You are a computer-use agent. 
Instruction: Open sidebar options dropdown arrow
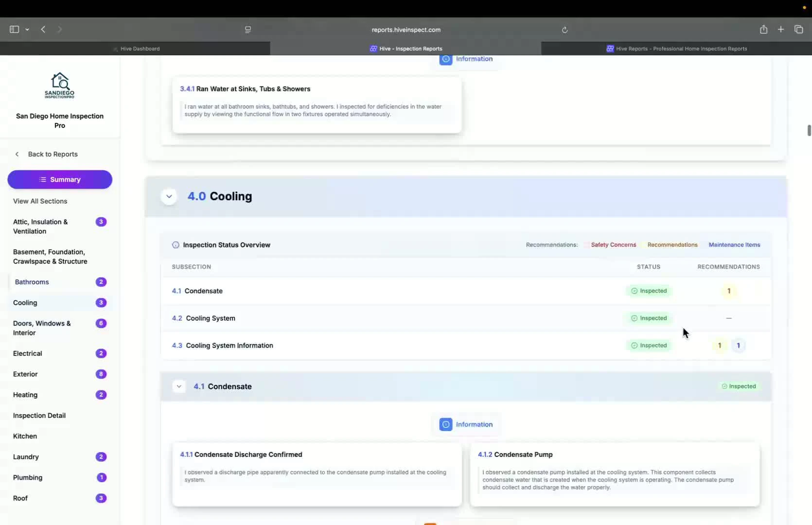[x=27, y=30]
